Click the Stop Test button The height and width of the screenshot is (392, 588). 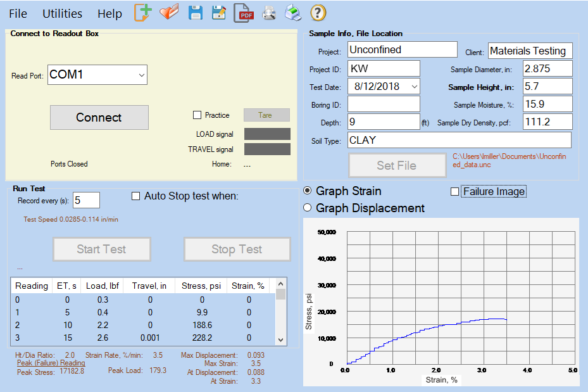[237, 249]
